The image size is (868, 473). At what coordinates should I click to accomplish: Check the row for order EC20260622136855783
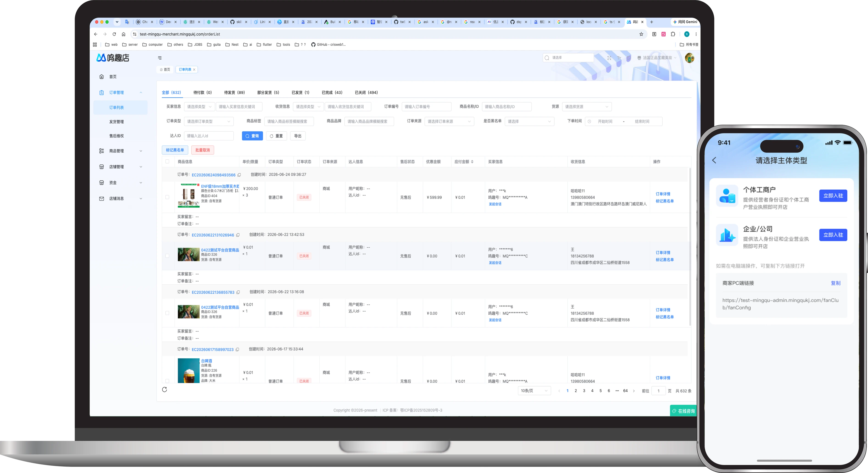click(x=167, y=313)
